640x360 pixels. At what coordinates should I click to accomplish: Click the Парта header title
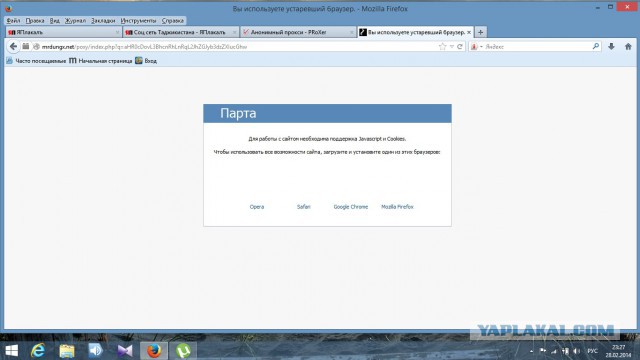click(238, 113)
